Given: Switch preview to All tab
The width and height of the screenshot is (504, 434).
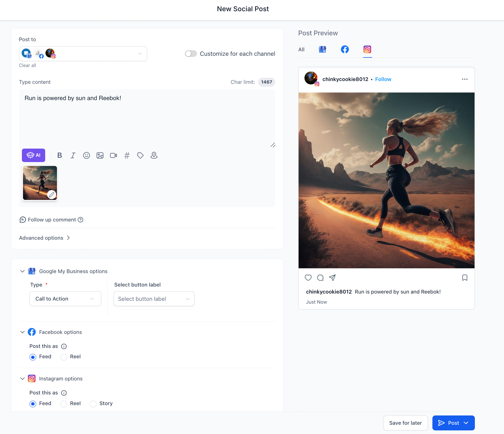Looking at the screenshot, I should click(x=301, y=50).
